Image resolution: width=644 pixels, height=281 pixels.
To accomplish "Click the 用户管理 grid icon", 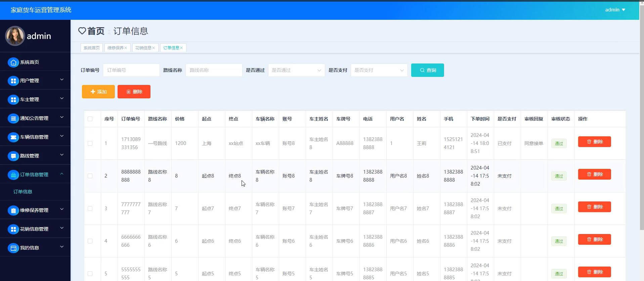I will click(13, 81).
